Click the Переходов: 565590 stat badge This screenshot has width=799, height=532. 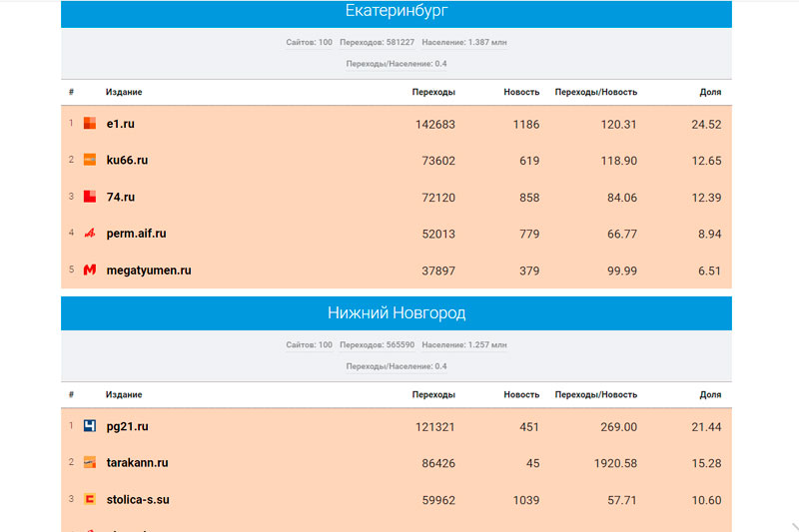click(x=377, y=345)
